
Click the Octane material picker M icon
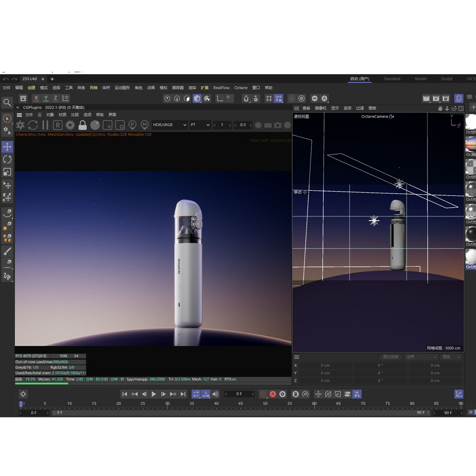pos(145,125)
